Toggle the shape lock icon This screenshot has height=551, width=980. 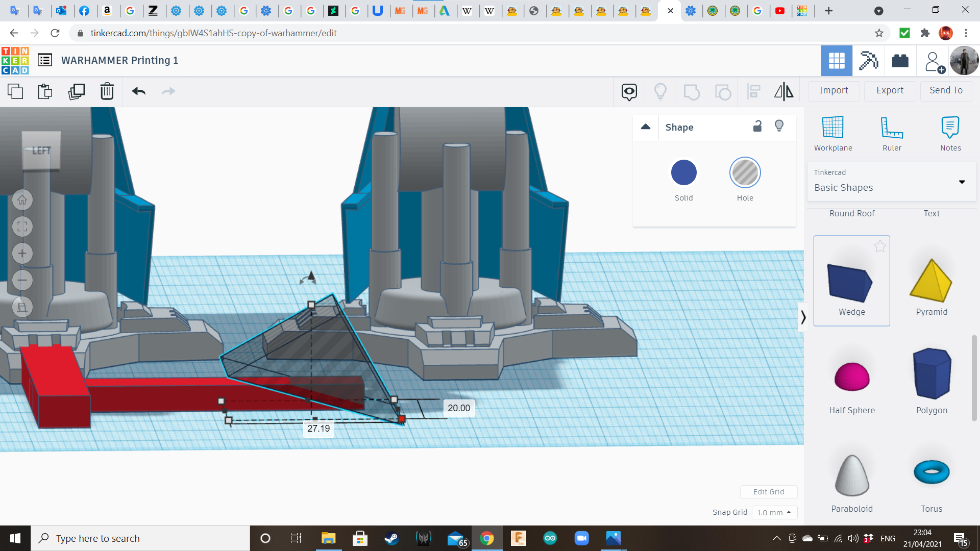757,126
